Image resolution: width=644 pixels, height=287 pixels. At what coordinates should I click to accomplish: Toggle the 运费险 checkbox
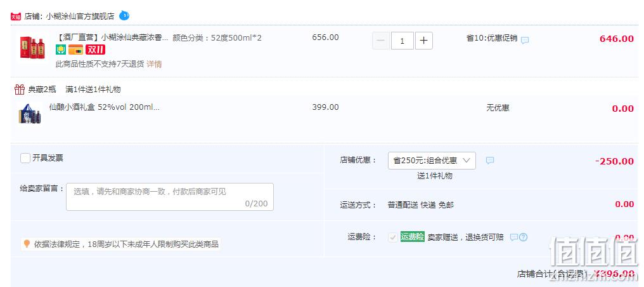393,237
